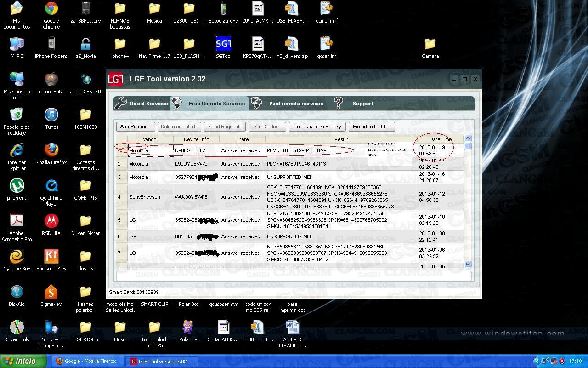Select the PLMN=1036519984168129 result cell
This screenshot has width=588, height=368.
pos(341,150)
